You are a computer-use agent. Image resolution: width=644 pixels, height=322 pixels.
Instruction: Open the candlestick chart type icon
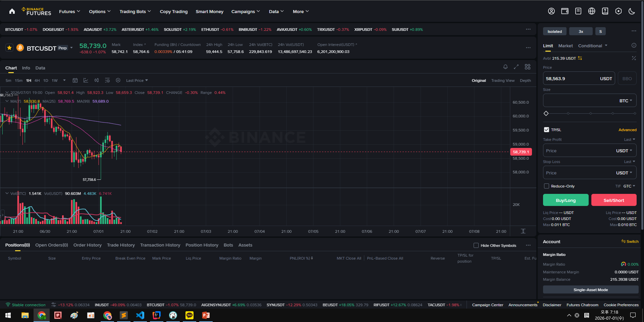click(x=96, y=80)
